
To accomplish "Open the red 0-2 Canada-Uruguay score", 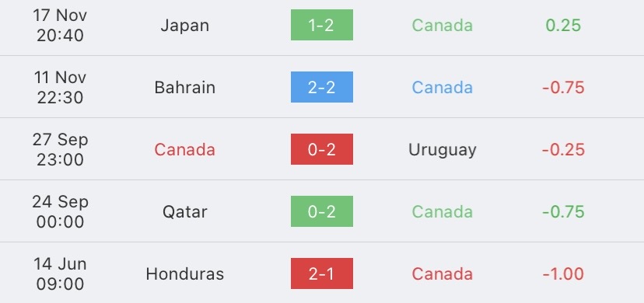I will coord(321,149).
